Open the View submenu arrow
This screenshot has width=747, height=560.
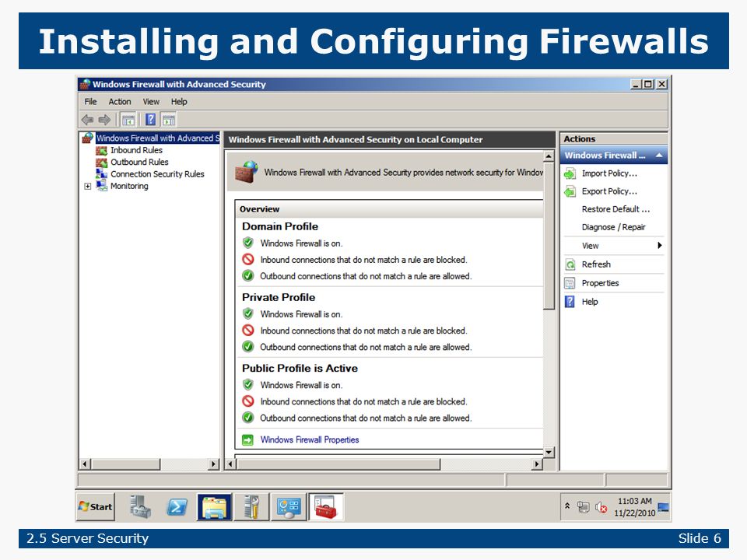point(659,245)
